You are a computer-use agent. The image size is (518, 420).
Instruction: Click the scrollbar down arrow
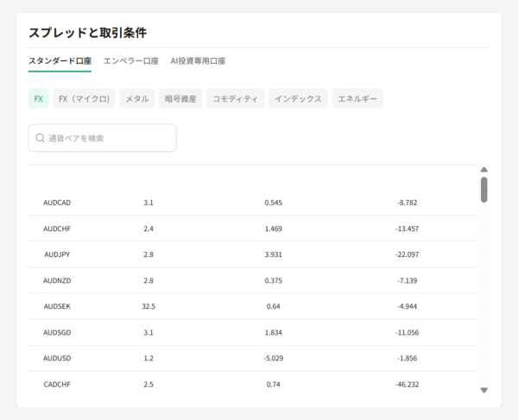pyautogui.click(x=483, y=390)
